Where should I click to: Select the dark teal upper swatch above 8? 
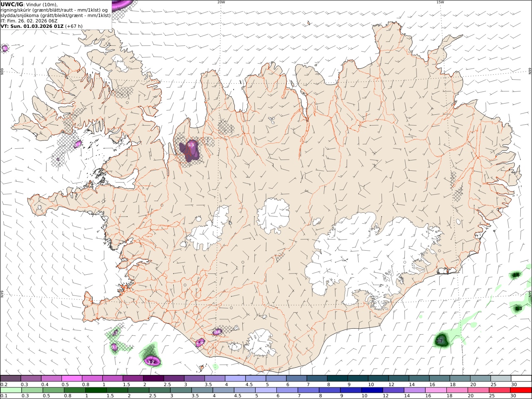pos(337,379)
